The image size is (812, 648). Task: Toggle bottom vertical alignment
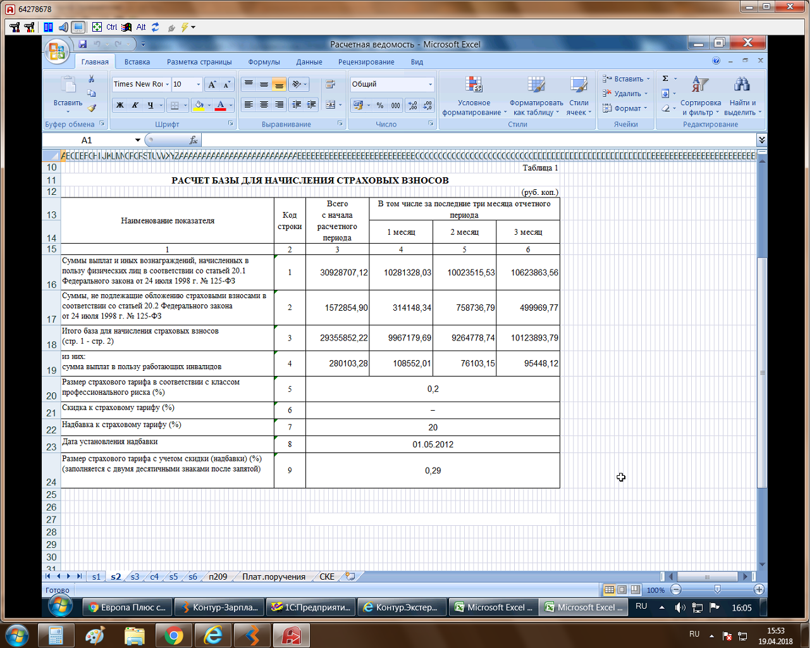[x=279, y=84]
